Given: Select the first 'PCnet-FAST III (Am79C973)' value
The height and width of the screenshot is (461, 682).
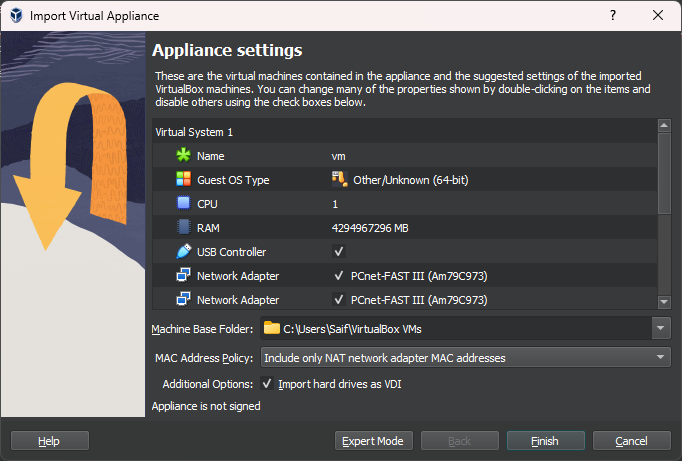Looking at the screenshot, I should pyautogui.click(x=419, y=276).
